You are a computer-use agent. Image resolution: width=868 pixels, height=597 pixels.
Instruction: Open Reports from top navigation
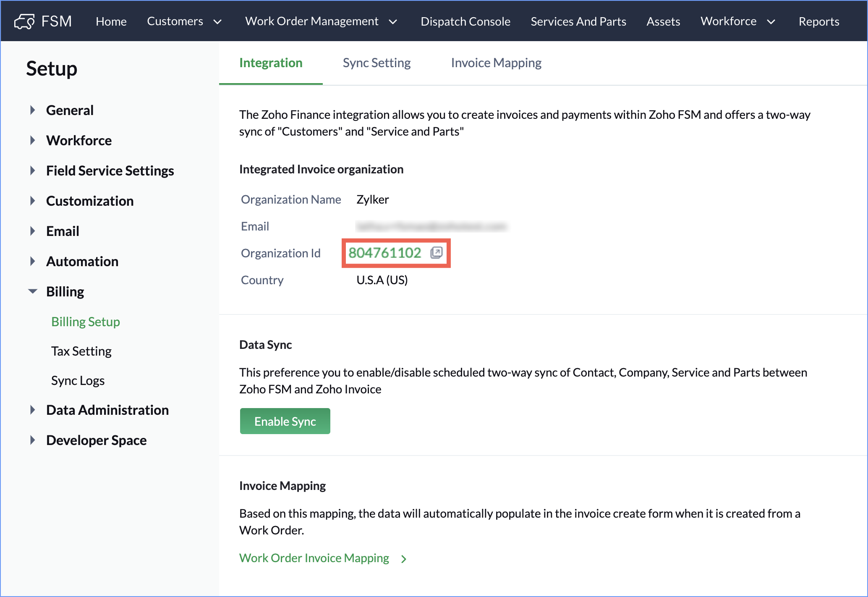(x=818, y=21)
